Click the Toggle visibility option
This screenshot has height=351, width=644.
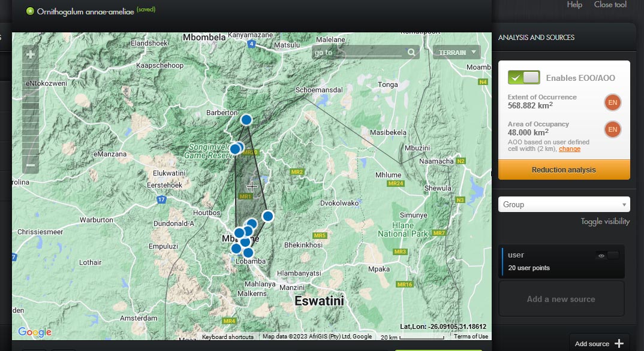604,222
